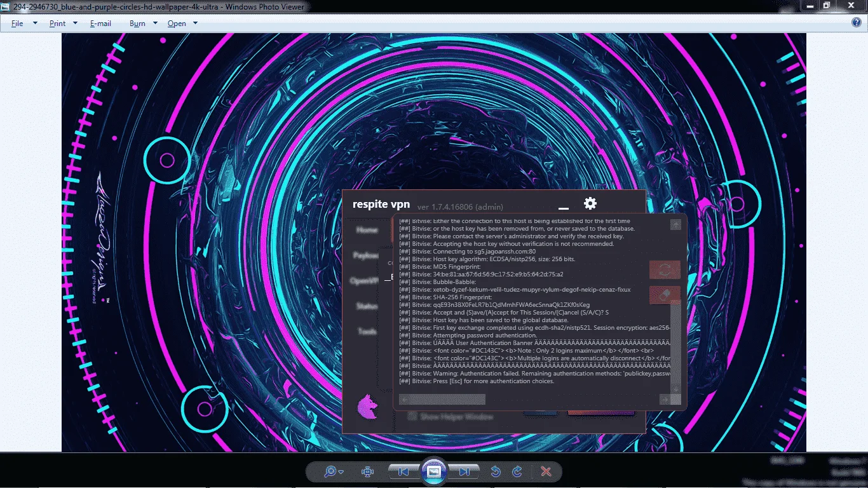Click the log scroll left arrow

(x=405, y=399)
